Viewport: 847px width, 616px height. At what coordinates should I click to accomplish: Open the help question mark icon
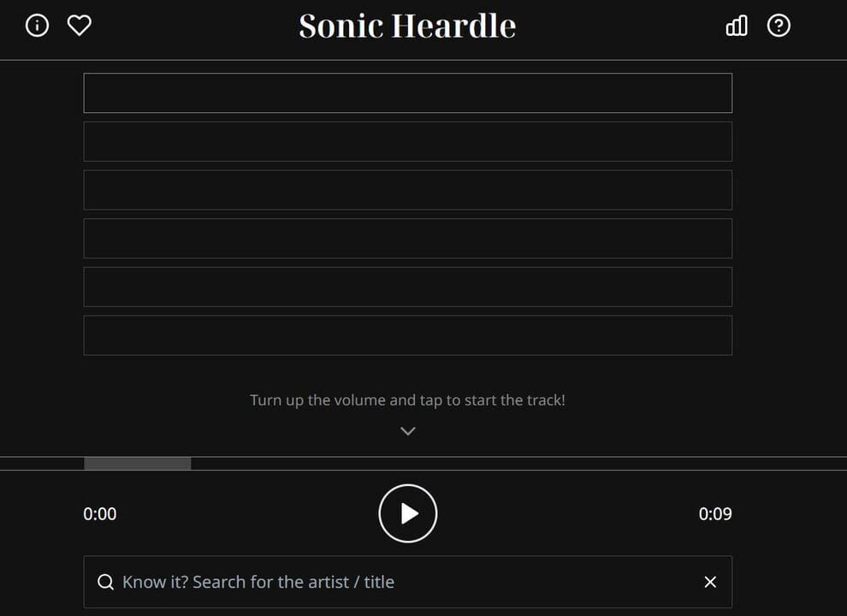coord(779,26)
